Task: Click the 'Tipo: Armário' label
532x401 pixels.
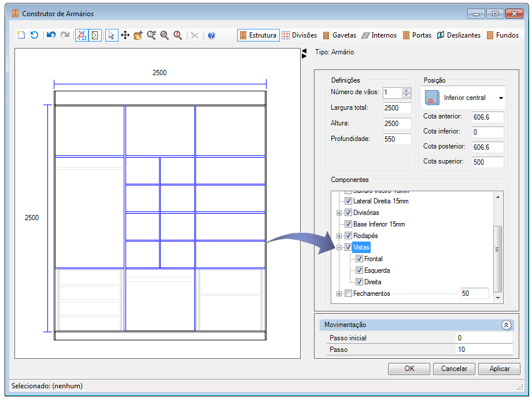Action: (x=335, y=52)
